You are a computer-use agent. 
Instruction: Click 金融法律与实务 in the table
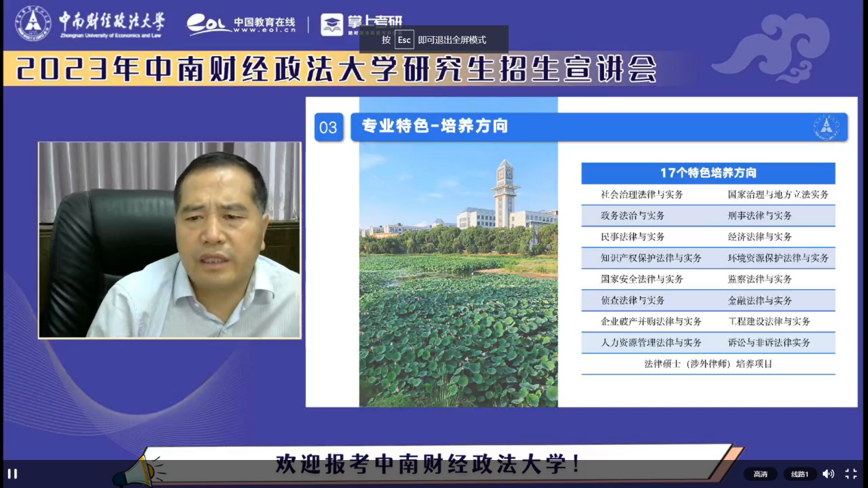(x=760, y=301)
